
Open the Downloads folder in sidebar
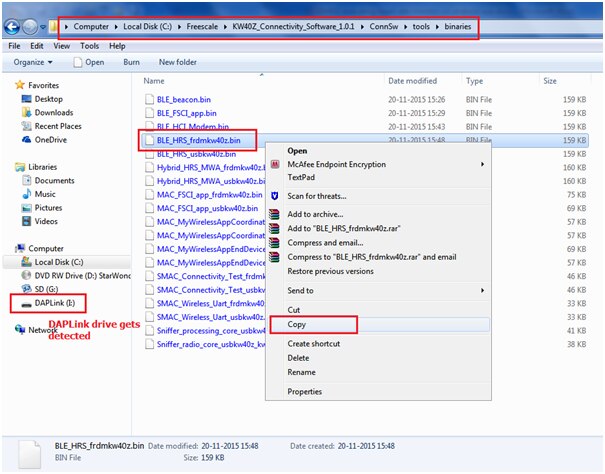coord(54,113)
